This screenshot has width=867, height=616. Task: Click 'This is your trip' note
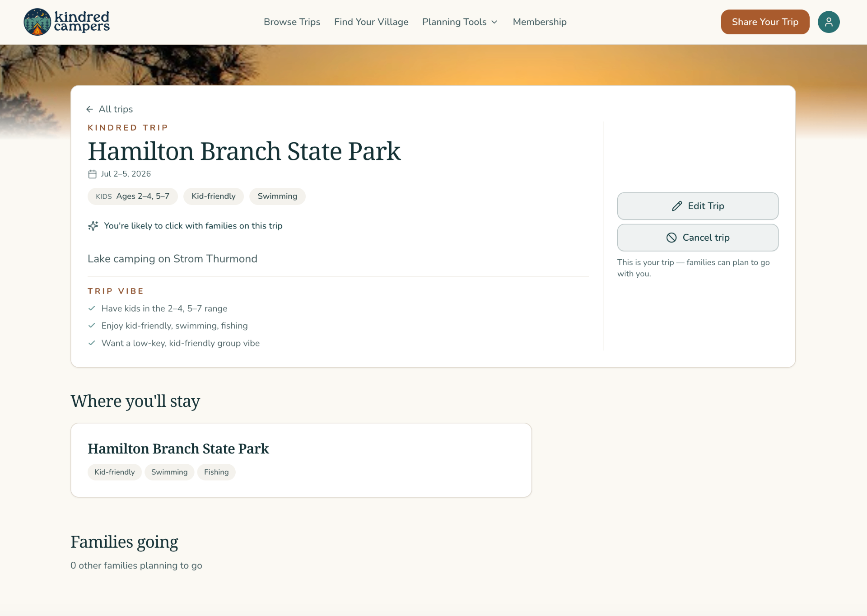click(x=694, y=268)
